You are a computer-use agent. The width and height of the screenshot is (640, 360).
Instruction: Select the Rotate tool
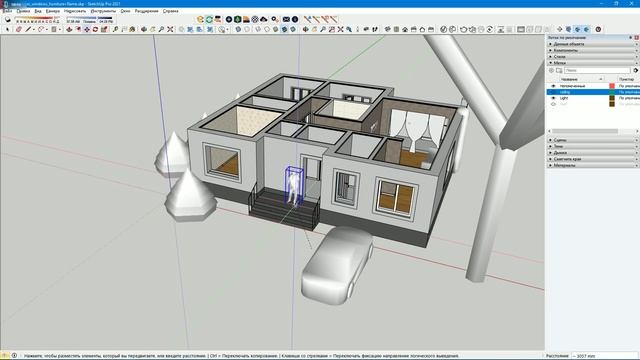click(x=95, y=29)
